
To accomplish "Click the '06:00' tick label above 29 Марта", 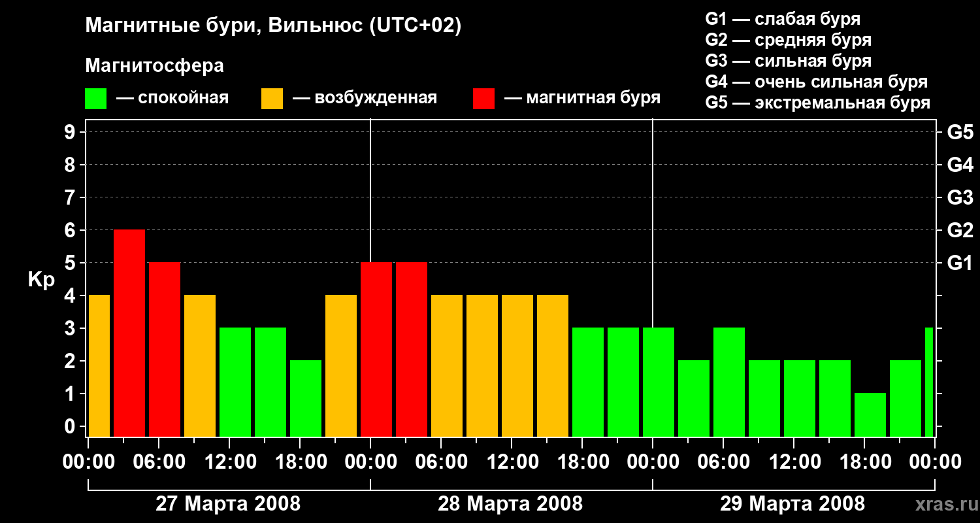I will point(723,462).
